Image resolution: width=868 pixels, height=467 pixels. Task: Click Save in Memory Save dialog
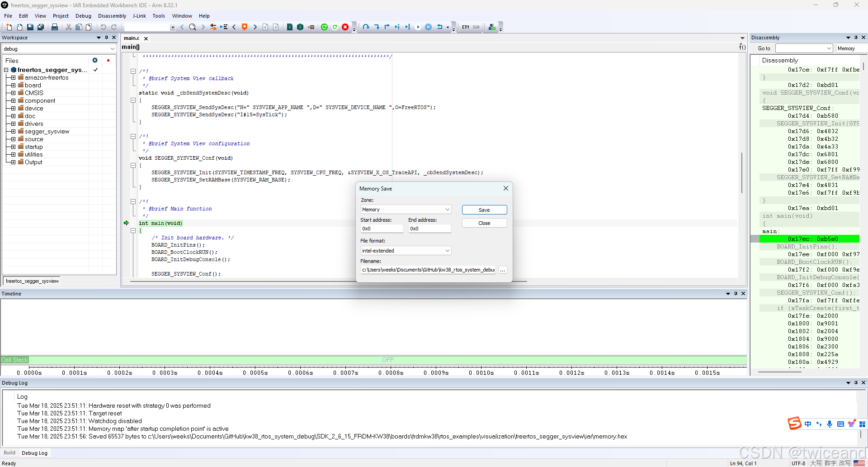tap(484, 210)
